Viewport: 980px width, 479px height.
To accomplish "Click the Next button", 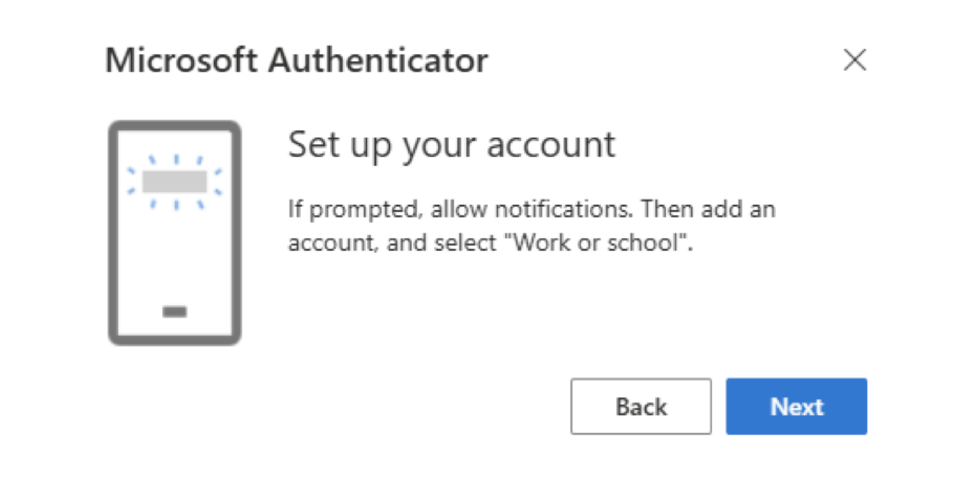I will pyautogui.click(x=796, y=406).
